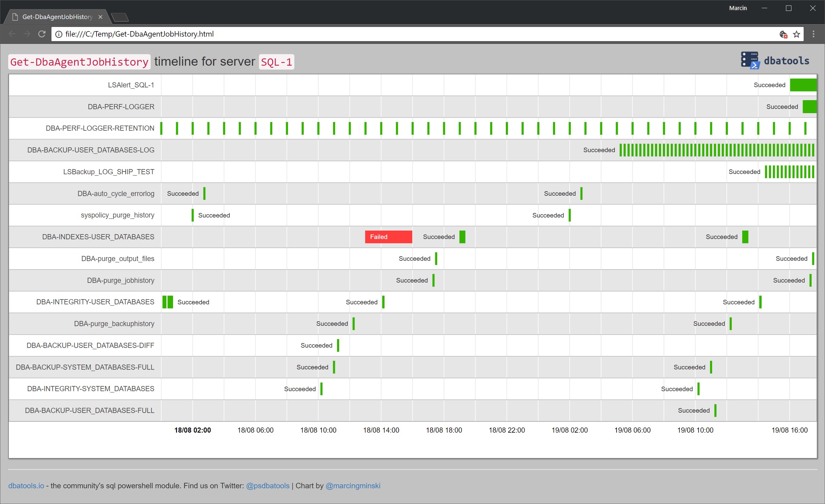Click the DBA-PERF-LOGGER green Succeeded bar

point(809,107)
